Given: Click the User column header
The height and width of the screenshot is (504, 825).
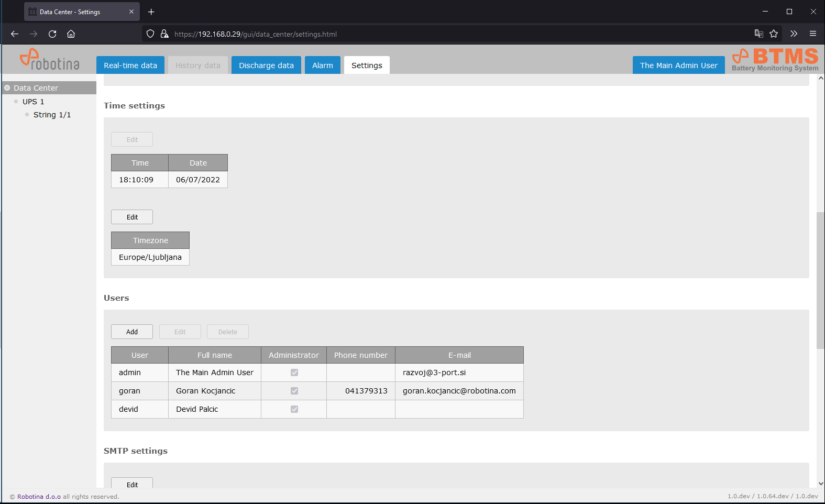Looking at the screenshot, I should [140, 355].
